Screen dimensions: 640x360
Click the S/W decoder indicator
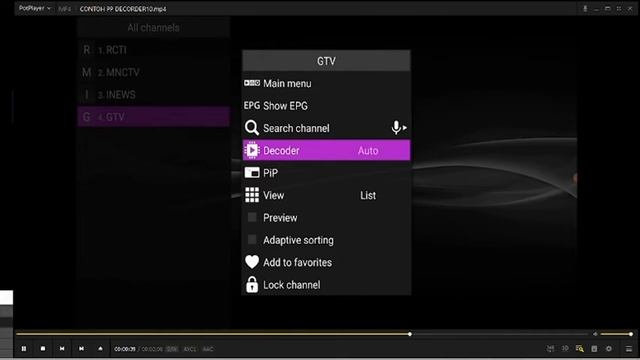point(172,349)
